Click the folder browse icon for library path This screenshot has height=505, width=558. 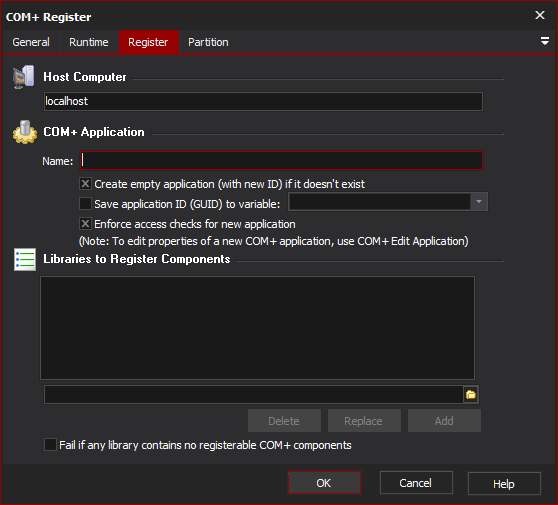(x=471, y=394)
